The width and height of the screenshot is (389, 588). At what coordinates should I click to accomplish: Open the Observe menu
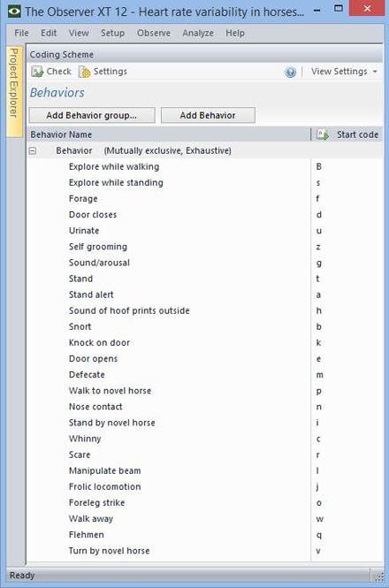[x=154, y=33]
